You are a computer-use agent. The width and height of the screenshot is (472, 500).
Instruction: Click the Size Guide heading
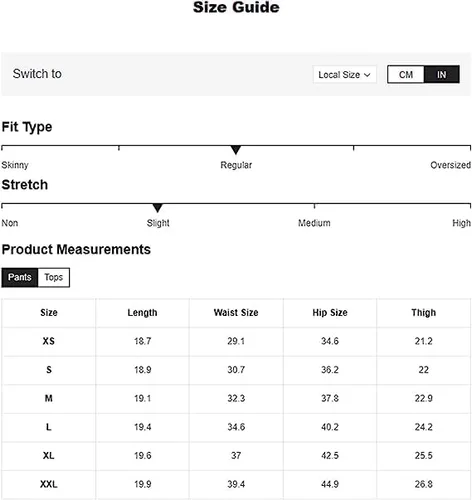coord(236,7)
